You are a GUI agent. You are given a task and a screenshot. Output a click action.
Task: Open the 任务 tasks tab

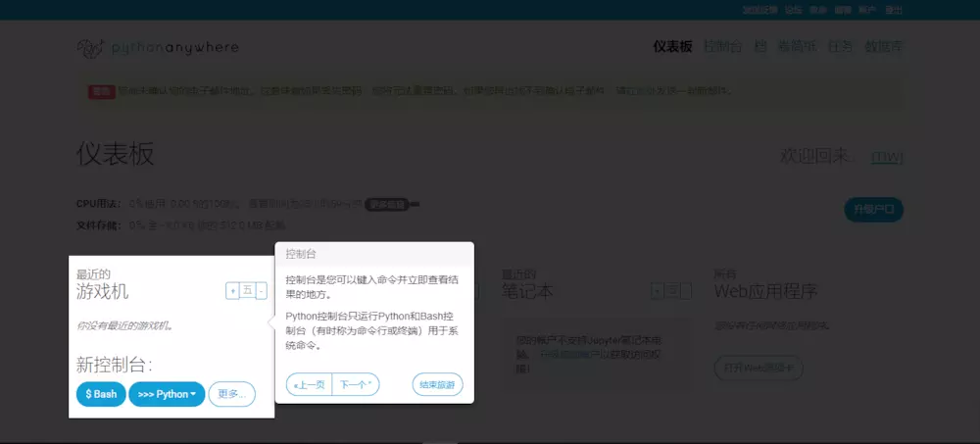point(841,47)
